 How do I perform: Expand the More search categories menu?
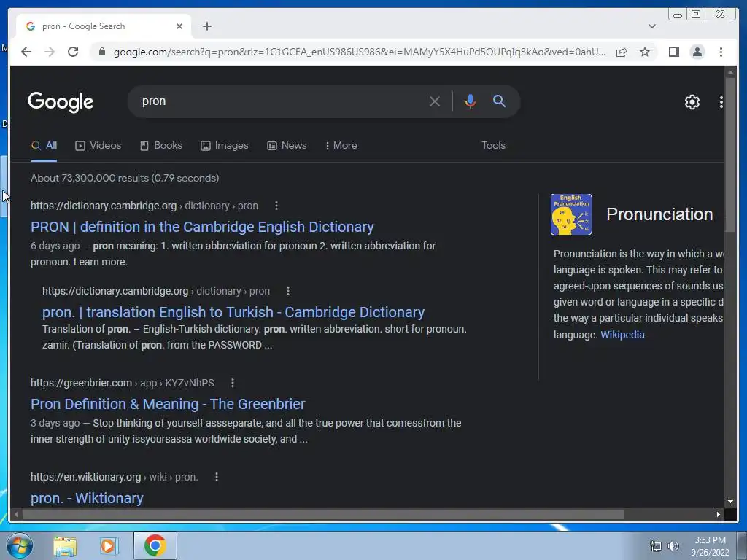pos(341,146)
